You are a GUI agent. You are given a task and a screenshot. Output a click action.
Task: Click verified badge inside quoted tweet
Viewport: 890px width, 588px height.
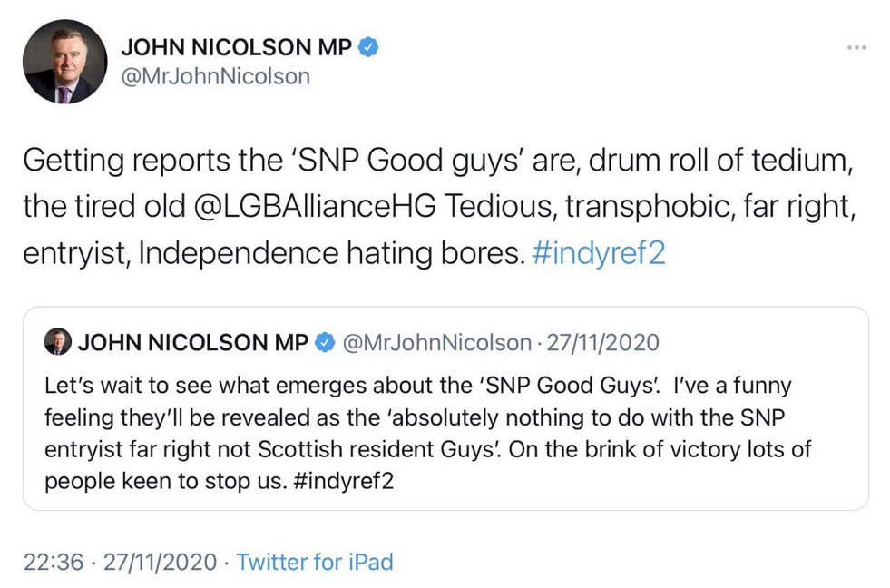click(324, 342)
